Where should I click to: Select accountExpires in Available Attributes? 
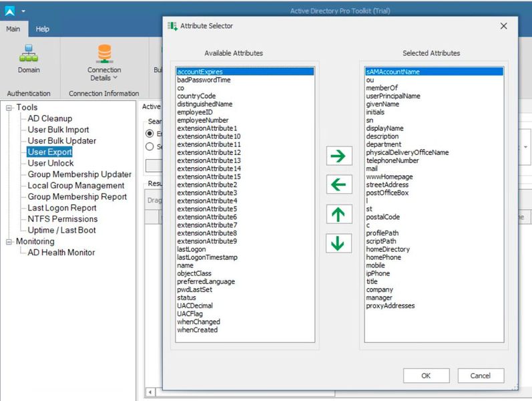click(245, 72)
